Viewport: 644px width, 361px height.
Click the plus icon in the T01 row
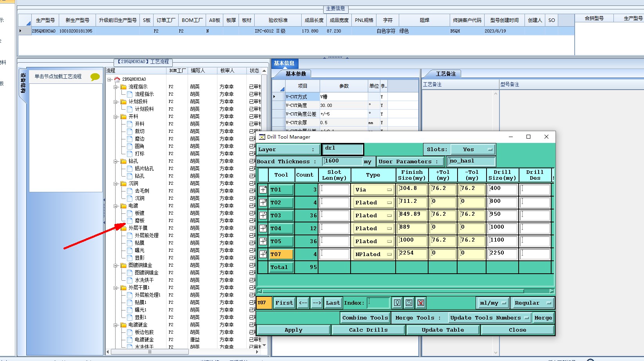click(263, 190)
